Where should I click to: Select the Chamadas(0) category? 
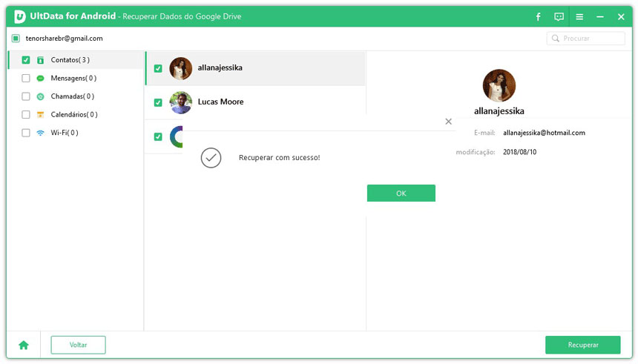[76, 96]
